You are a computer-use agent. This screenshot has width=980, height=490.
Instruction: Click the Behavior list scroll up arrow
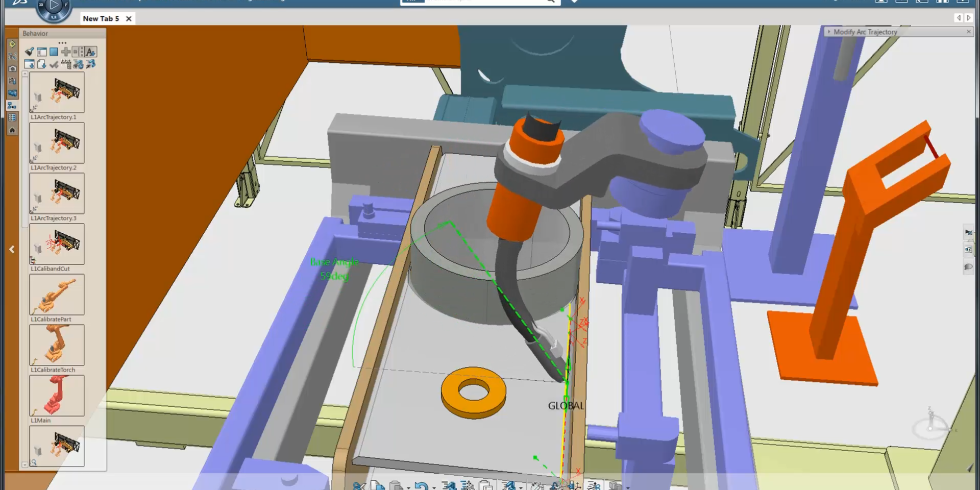[24, 75]
